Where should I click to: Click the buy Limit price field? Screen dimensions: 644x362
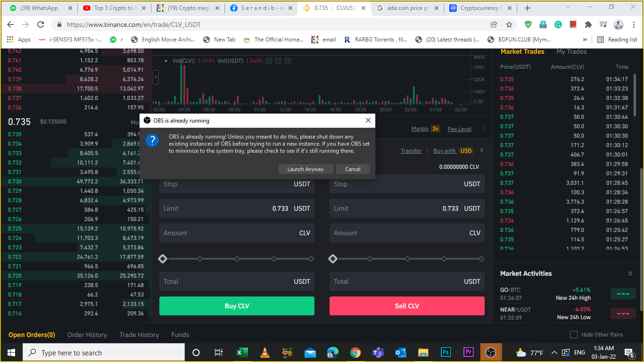click(x=237, y=208)
